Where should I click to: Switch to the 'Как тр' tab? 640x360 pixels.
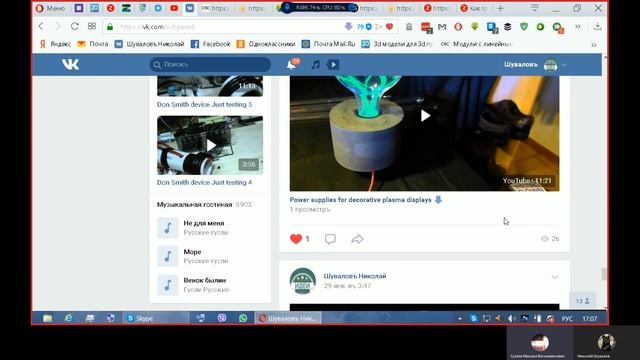[x=474, y=8]
